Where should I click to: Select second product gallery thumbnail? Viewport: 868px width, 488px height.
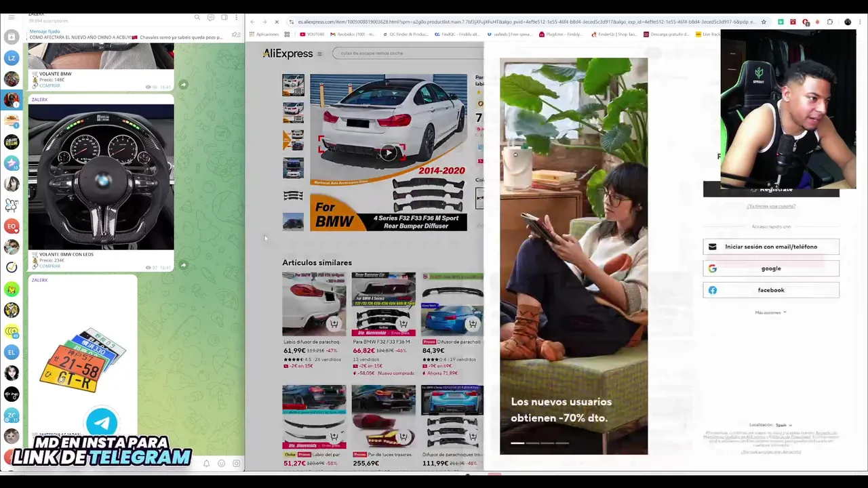(x=293, y=113)
